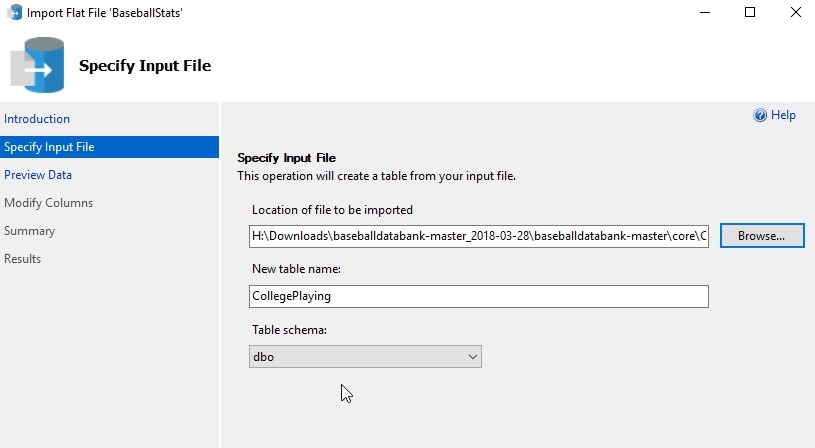Viewport: 815px width, 448px height.
Task: Select the Modify Columns step
Action: (48, 203)
